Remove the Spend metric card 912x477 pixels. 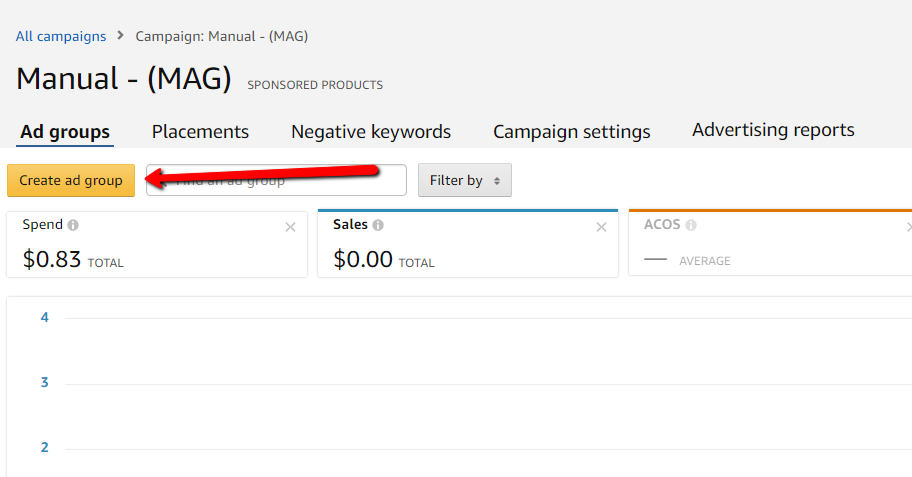coord(290,227)
